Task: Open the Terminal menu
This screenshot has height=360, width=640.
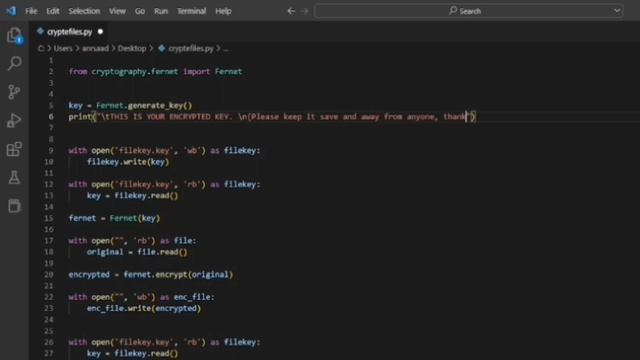Action: (x=191, y=11)
